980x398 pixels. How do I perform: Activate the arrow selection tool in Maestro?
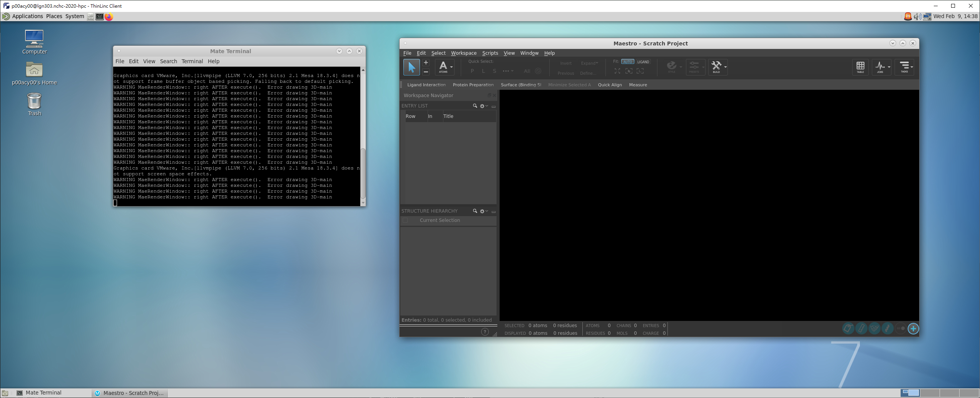point(411,67)
